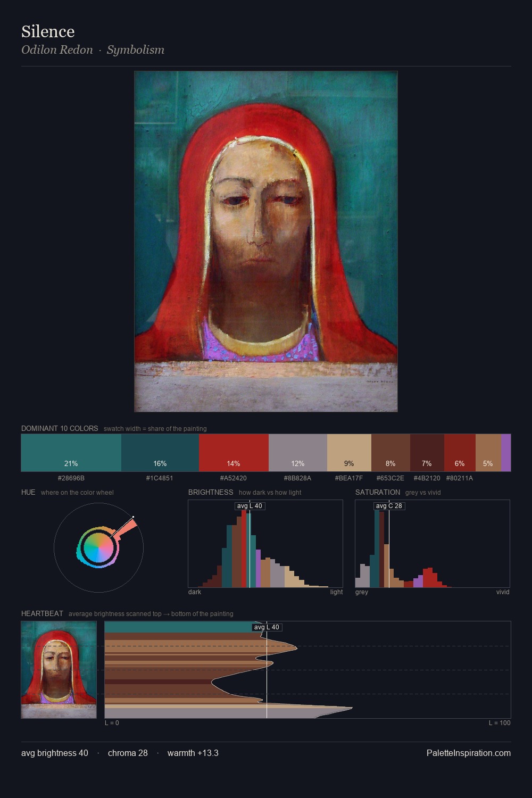
Task: Click the '#4B2120' hex code
Action: 427,478
